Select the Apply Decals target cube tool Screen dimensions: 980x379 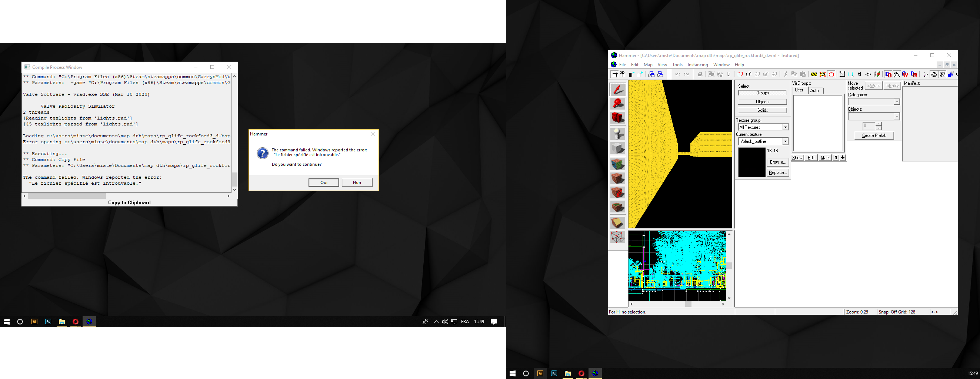click(618, 193)
